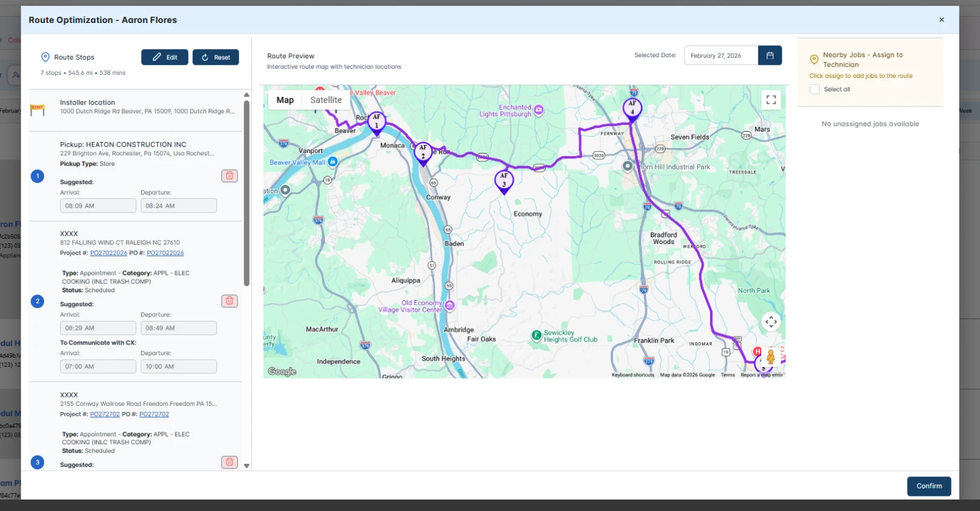
Task: Confirm the optimized route
Action: (x=929, y=486)
